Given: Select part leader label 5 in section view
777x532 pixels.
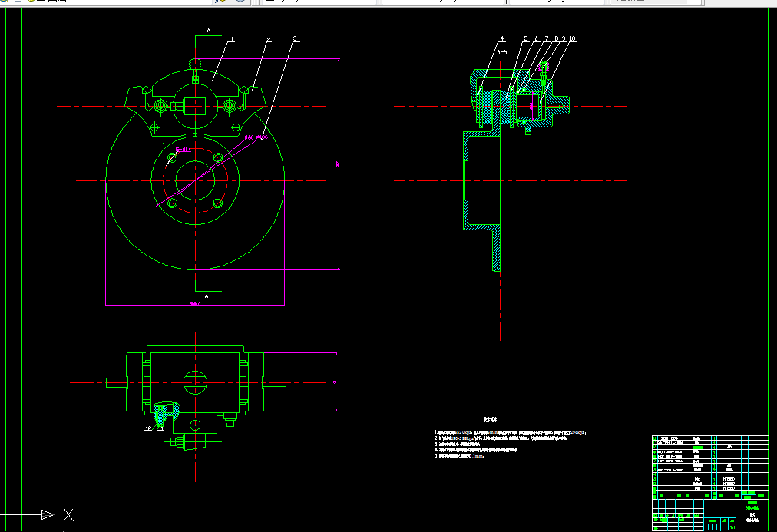Looking at the screenshot, I should pyautogui.click(x=526, y=38).
